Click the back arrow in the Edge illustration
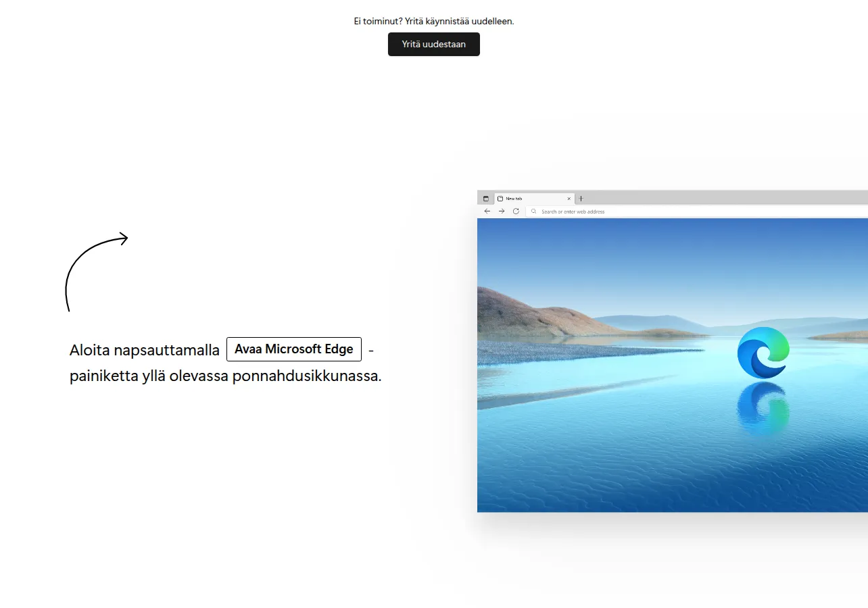868x608 pixels. [x=487, y=211]
